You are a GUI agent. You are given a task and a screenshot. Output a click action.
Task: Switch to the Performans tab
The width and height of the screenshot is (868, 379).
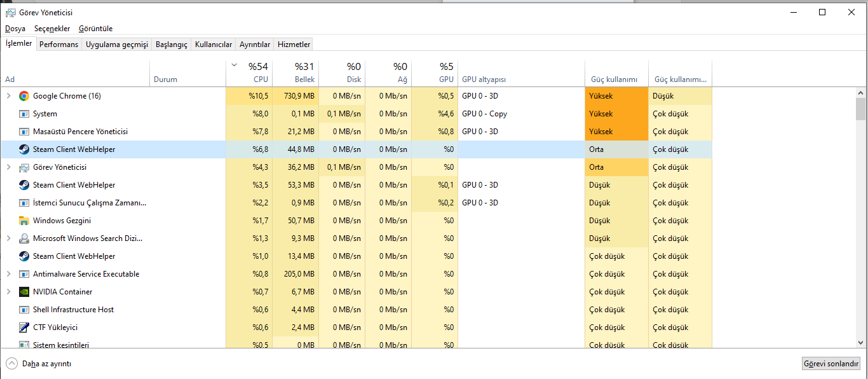click(x=58, y=45)
